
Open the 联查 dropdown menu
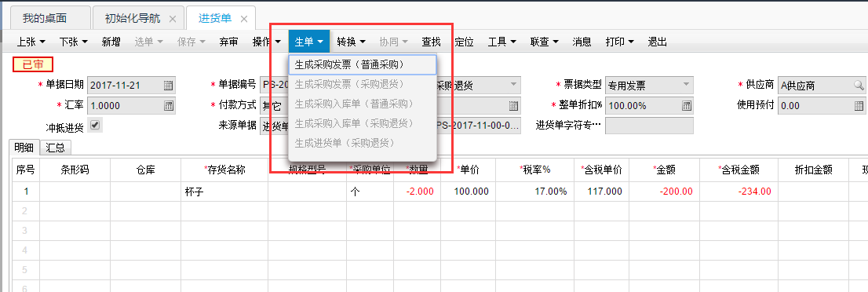tap(545, 42)
